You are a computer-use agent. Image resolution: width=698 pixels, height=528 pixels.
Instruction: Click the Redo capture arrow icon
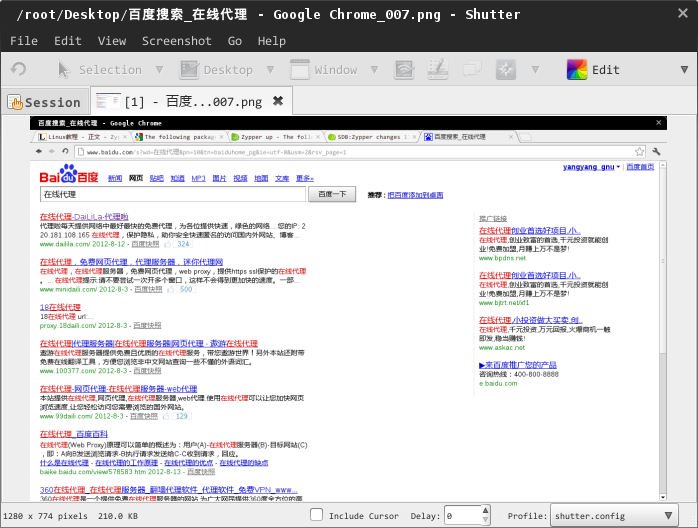click(x=18, y=70)
